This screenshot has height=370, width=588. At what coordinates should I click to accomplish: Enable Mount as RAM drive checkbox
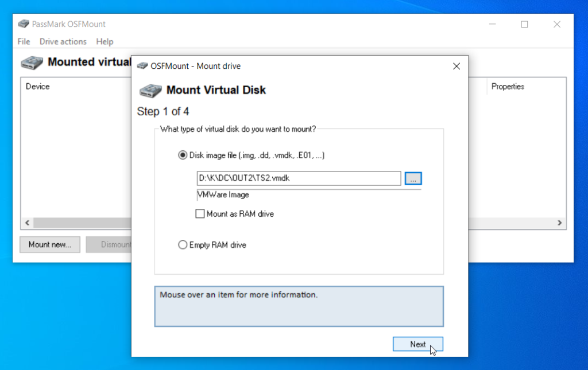(200, 214)
